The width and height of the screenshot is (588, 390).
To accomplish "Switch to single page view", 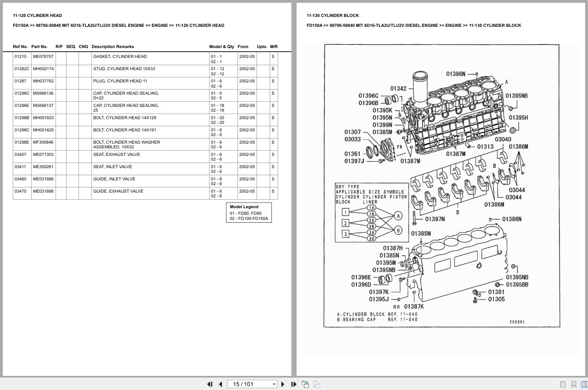I will click(563, 384).
